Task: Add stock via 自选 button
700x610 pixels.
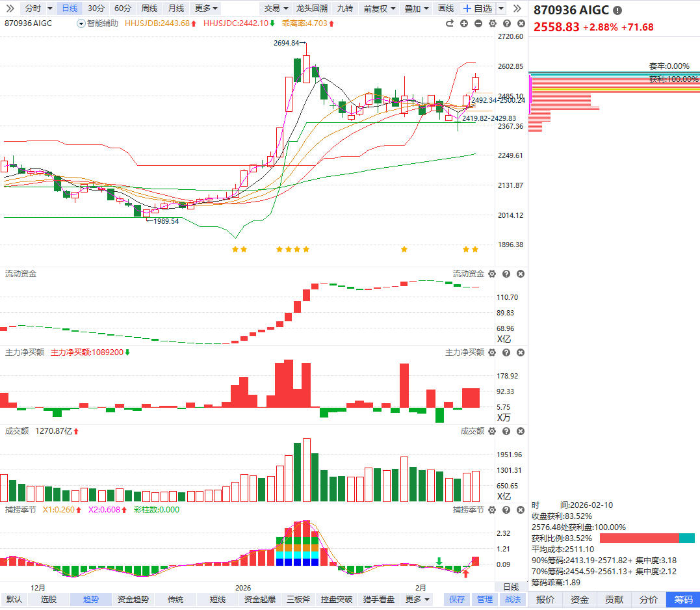Action: 477,8
